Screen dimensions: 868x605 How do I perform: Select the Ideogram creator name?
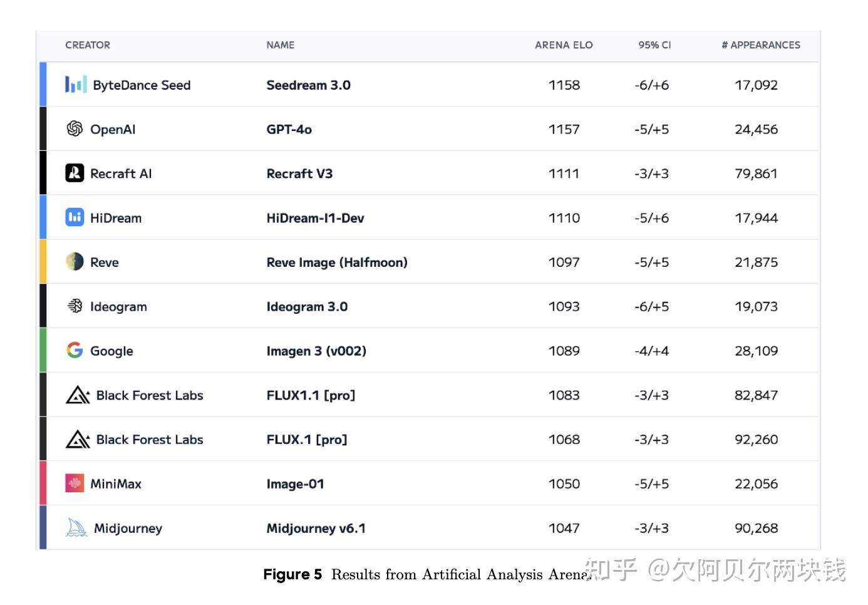coord(118,307)
